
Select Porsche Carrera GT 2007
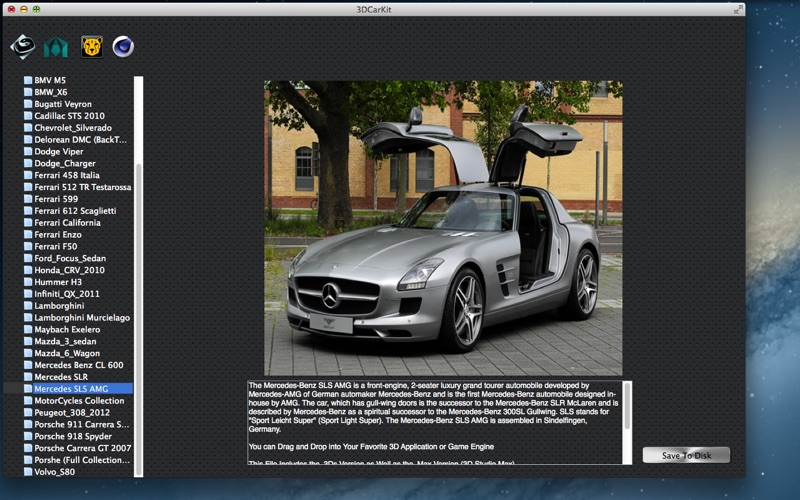pyautogui.click(x=83, y=448)
